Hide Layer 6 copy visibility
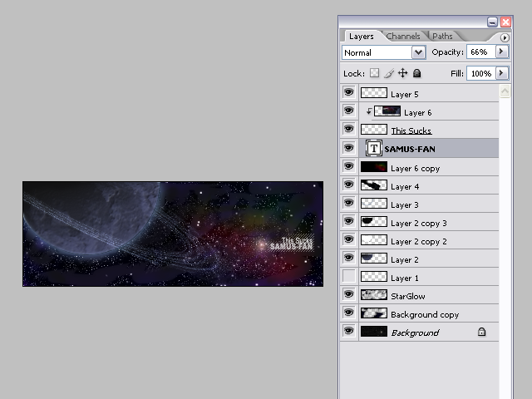The height and width of the screenshot is (399, 532). [x=349, y=166]
